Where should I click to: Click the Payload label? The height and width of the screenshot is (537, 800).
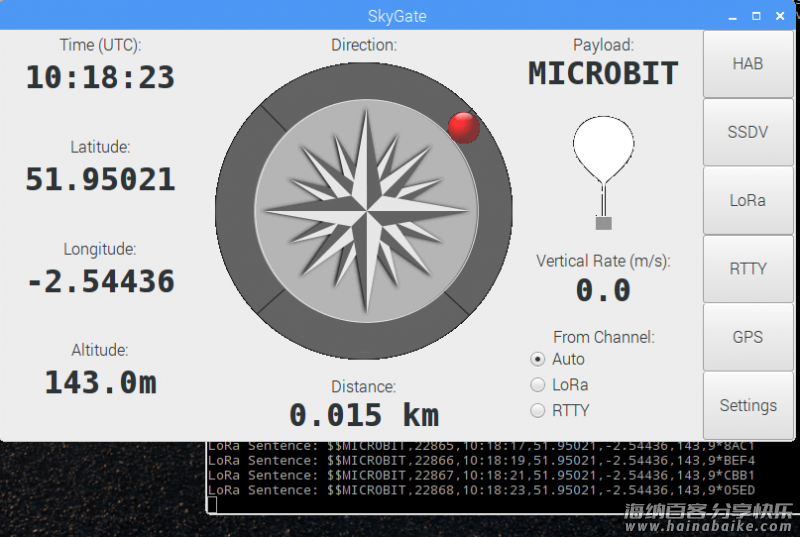tap(604, 45)
